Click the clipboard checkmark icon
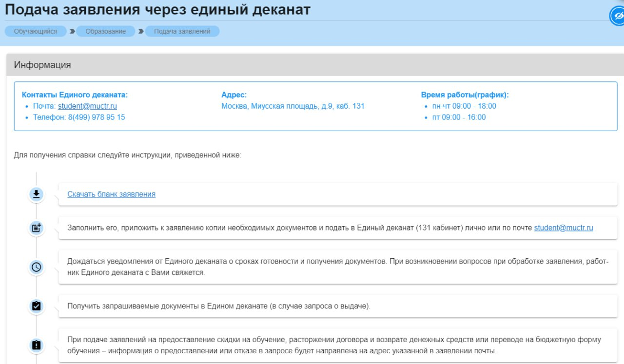Image resolution: width=624 pixels, height=364 pixels. pos(36,306)
